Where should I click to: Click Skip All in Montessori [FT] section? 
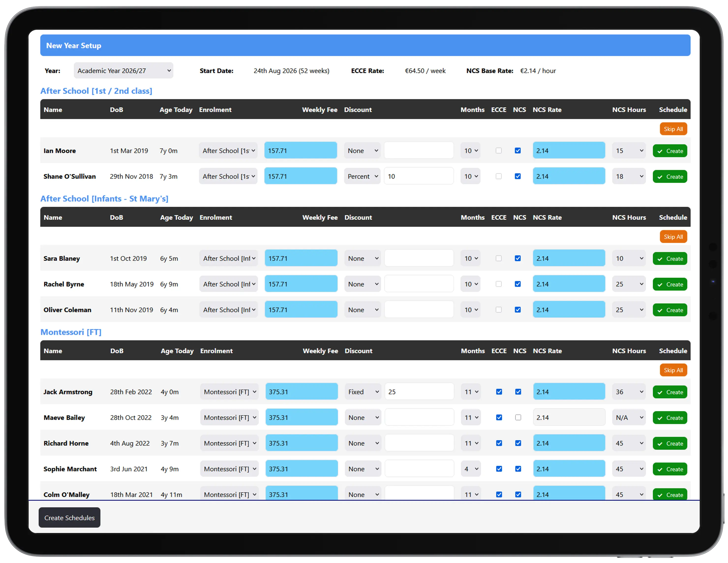pyautogui.click(x=673, y=370)
